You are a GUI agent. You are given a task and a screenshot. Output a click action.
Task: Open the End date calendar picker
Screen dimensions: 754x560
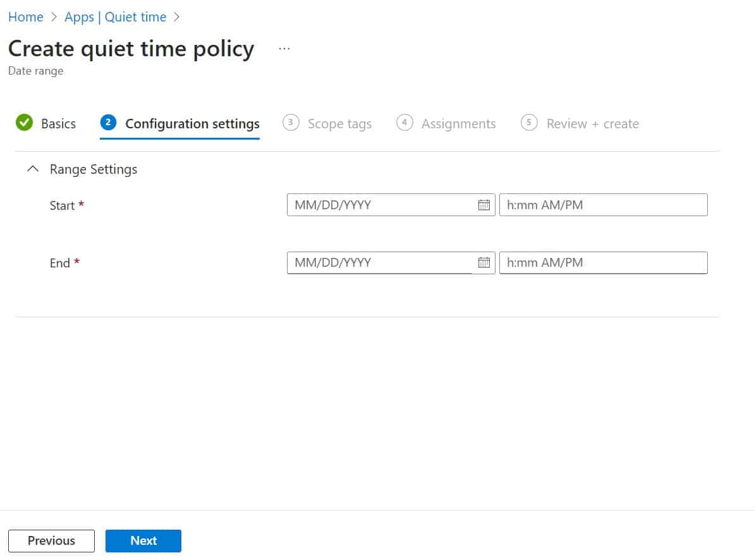(484, 262)
